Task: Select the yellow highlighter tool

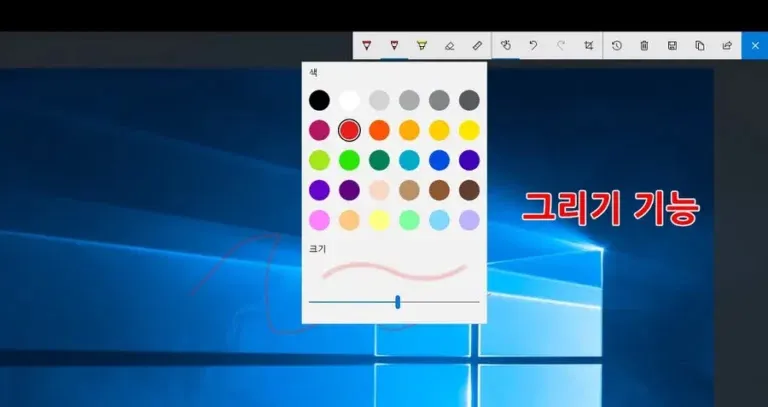Action: click(x=422, y=46)
